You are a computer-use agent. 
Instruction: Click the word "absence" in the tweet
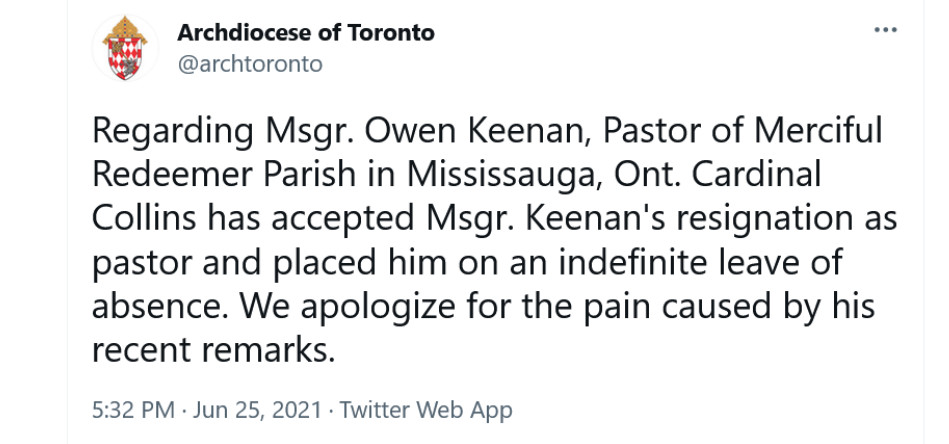(x=161, y=306)
